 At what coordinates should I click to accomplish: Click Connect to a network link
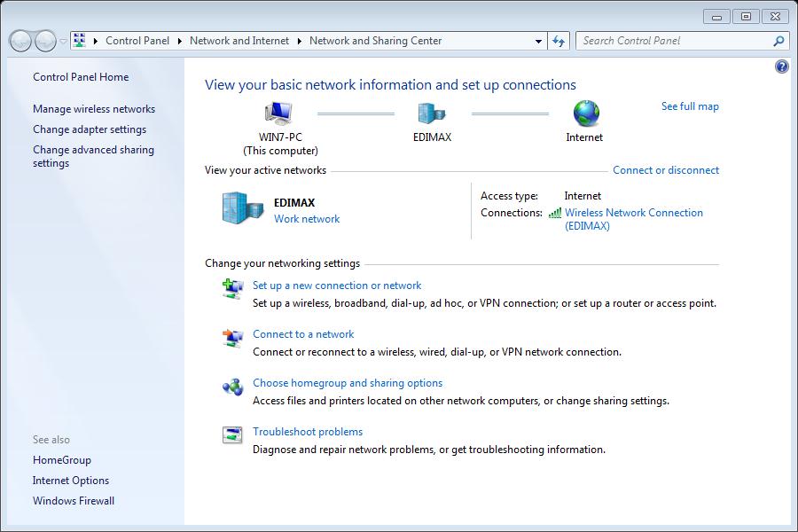coord(303,334)
